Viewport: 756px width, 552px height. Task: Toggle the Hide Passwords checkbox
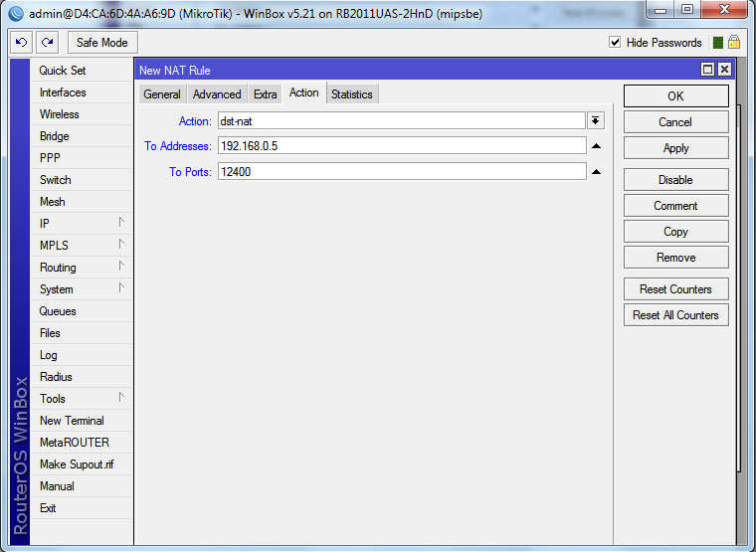coord(615,43)
